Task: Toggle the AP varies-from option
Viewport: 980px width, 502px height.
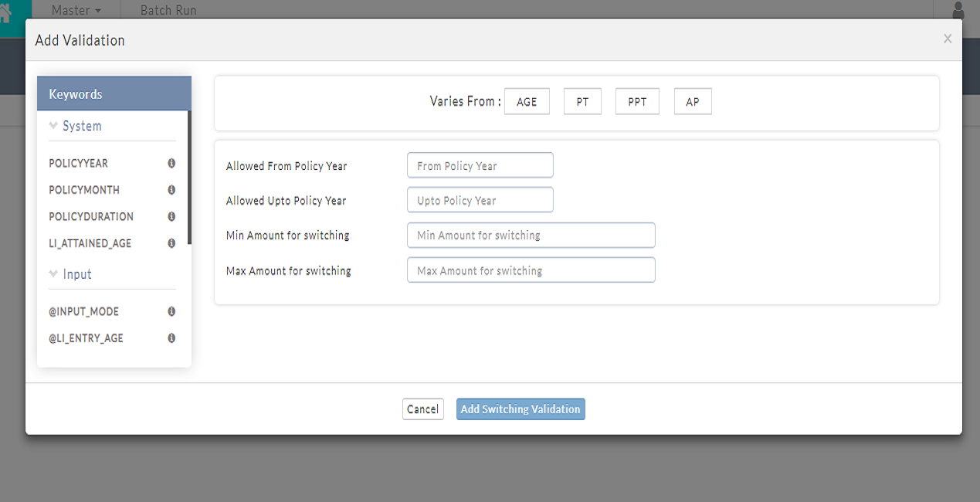Action: coord(693,102)
